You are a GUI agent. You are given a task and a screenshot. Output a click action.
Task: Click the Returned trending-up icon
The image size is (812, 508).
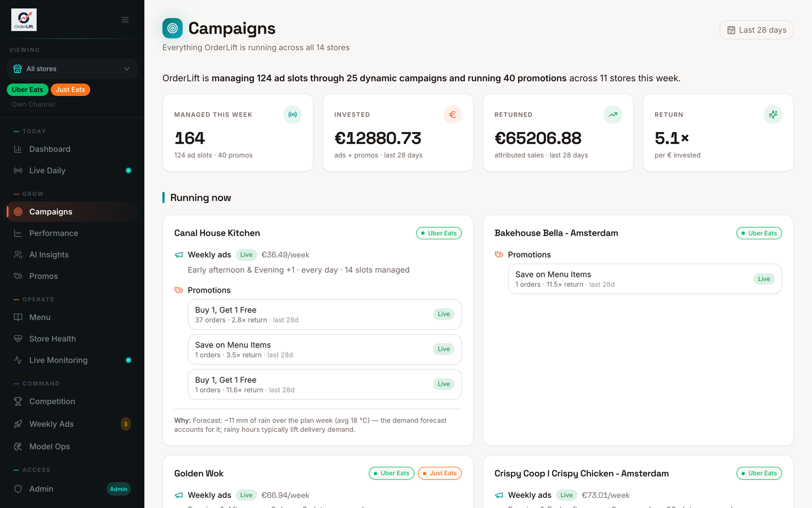(x=613, y=115)
